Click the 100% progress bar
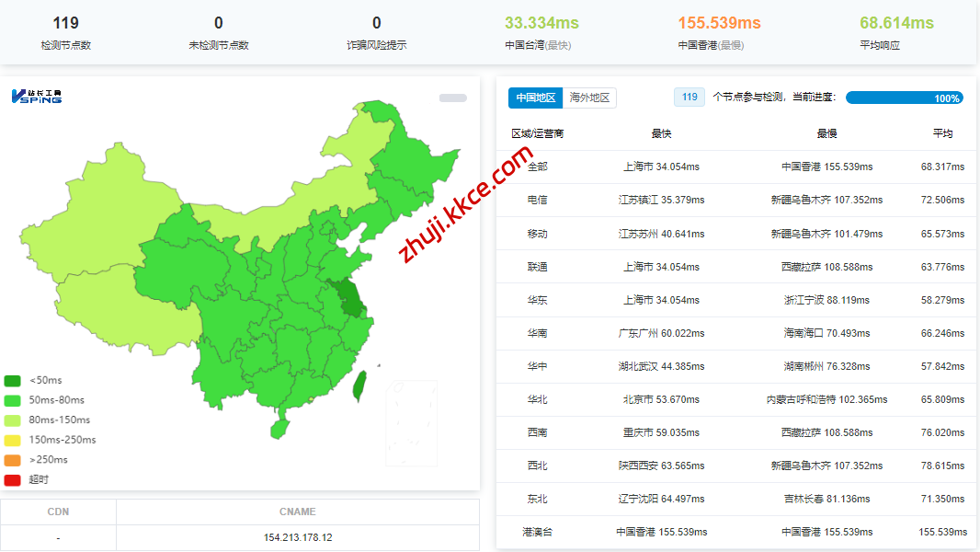 pyautogui.click(x=905, y=98)
